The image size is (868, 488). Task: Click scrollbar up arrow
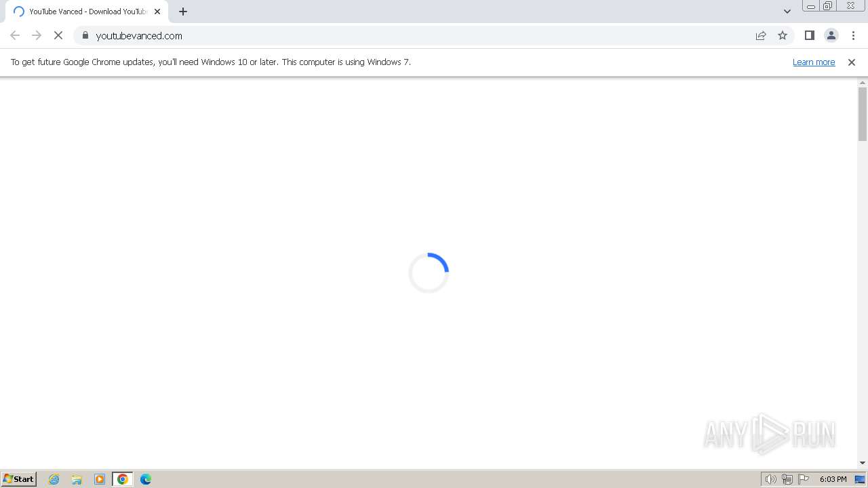click(x=863, y=83)
